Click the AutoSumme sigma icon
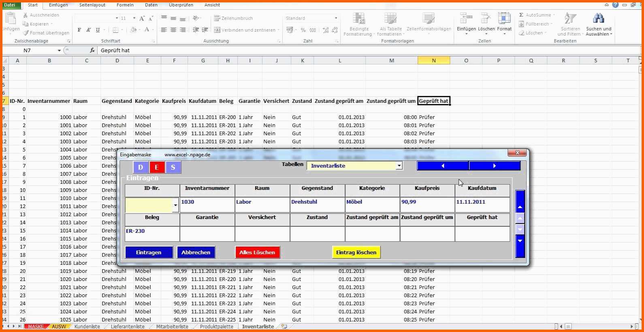The width and height of the screenshot is (644, 332). tap(522, 15)
